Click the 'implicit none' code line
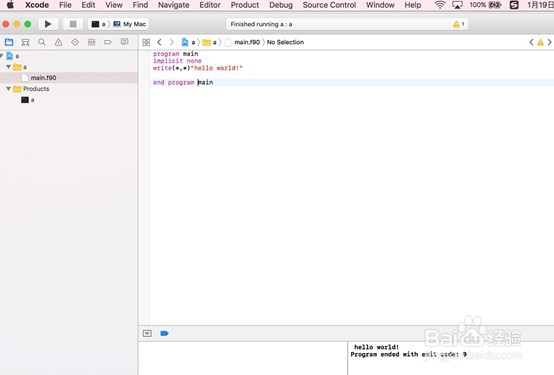Image resolution: width=554 pixels, height=375 pixels. tap(177, 61)
